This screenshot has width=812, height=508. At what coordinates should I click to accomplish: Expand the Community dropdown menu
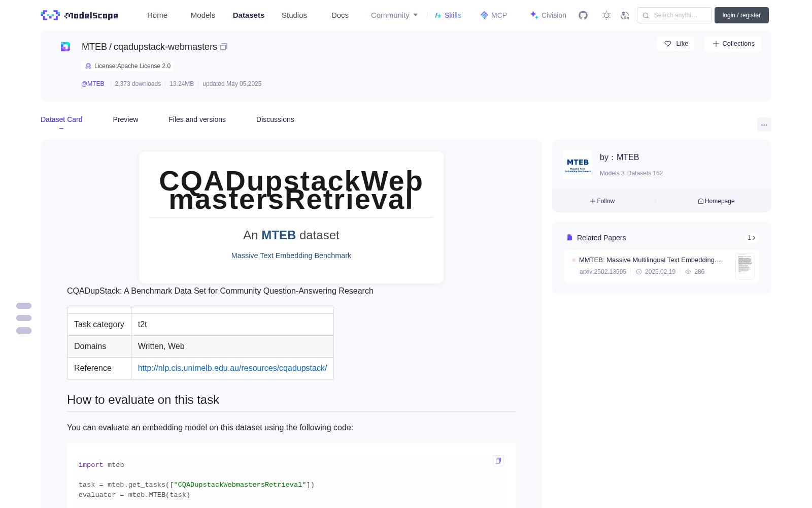pyautogui.click(x=394, y=15)
